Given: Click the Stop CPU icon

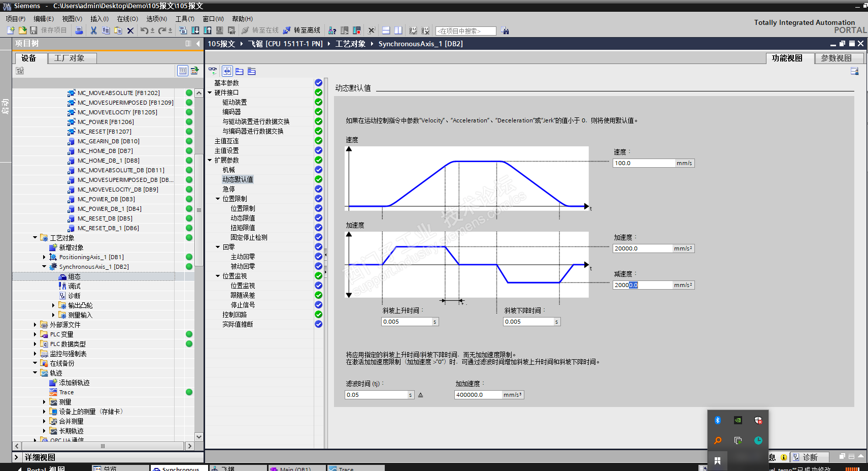Looking at the screenshot, I should tap(357, 30).
